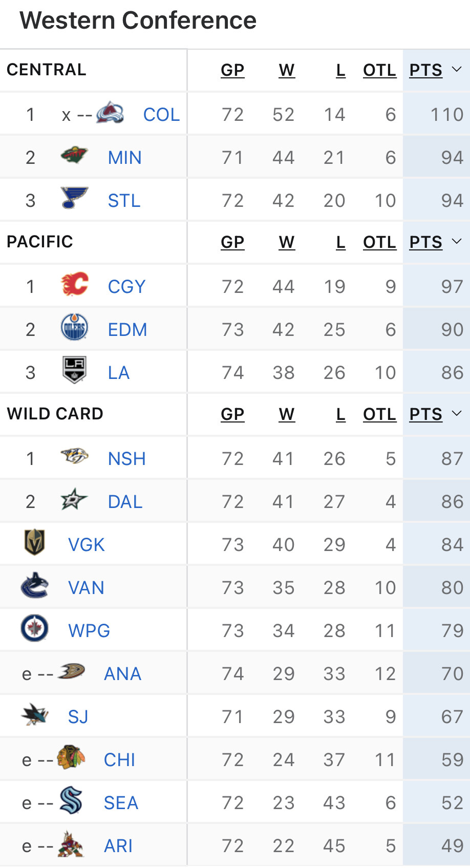Open the NSH team link
Screen dimensions: 470x868
coord(126,458)
